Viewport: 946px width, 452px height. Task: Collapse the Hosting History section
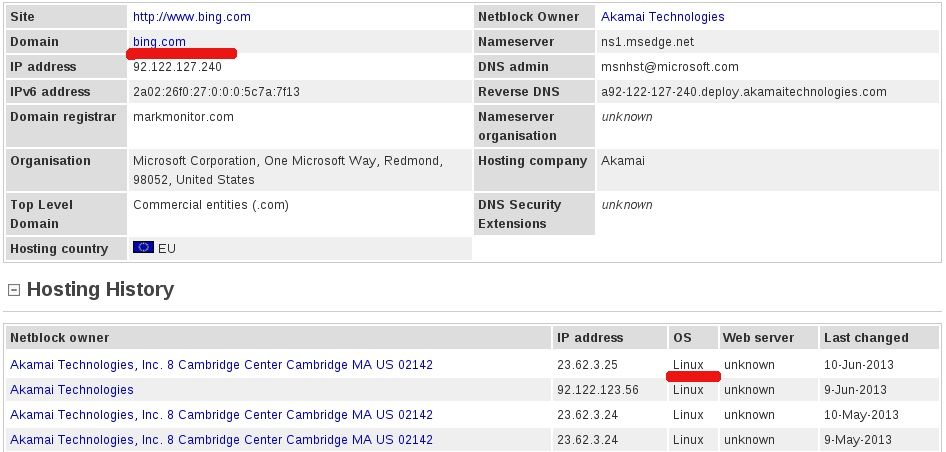tap(14, 290)
